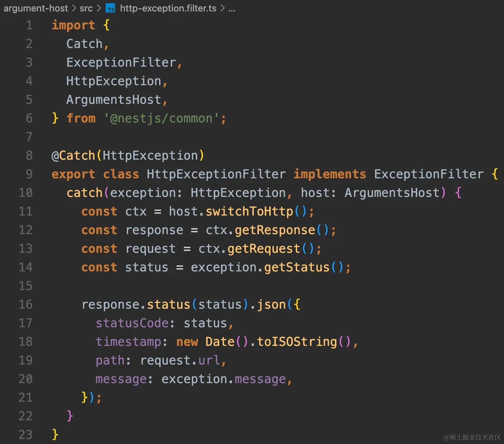
Task: Click 'ExceptionFilter,' on line 3
Action: (125, 63)
